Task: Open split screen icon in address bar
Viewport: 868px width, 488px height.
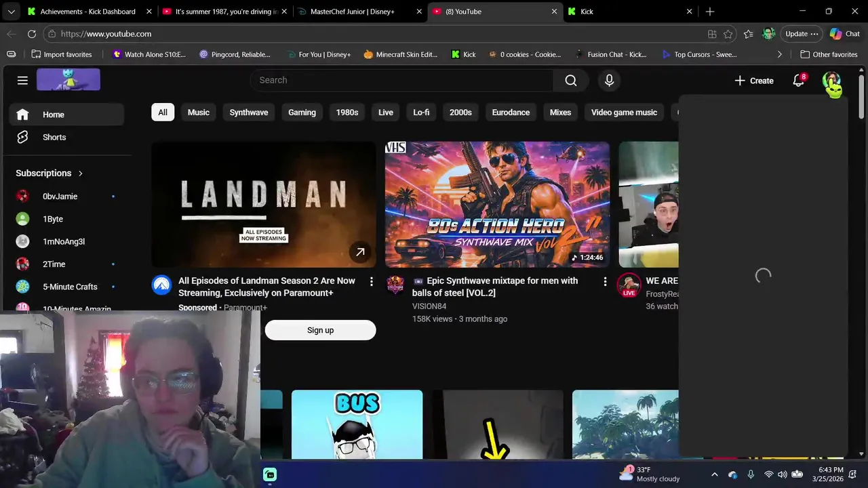Action: 712,34
